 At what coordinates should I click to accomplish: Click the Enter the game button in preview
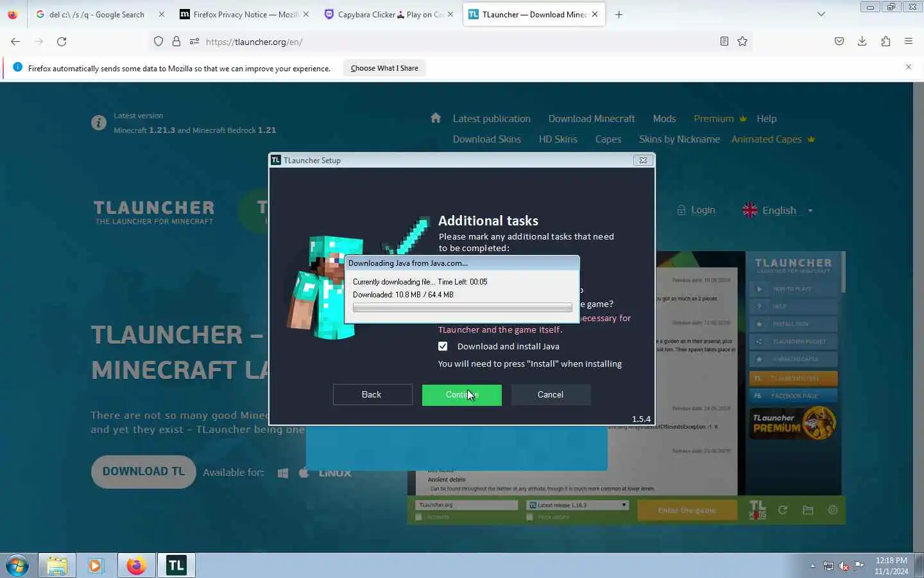click(x=687, y=510)
